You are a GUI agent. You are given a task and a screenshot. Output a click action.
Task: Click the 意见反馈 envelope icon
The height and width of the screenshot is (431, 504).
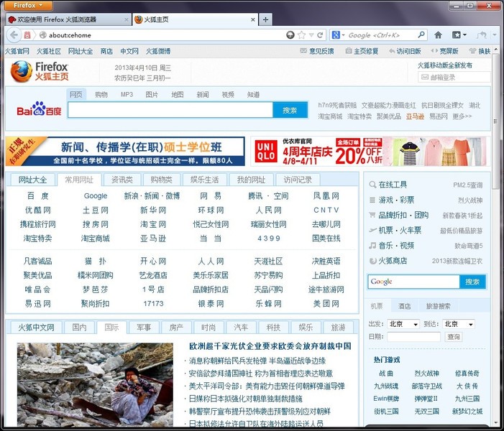coord(303,51)
